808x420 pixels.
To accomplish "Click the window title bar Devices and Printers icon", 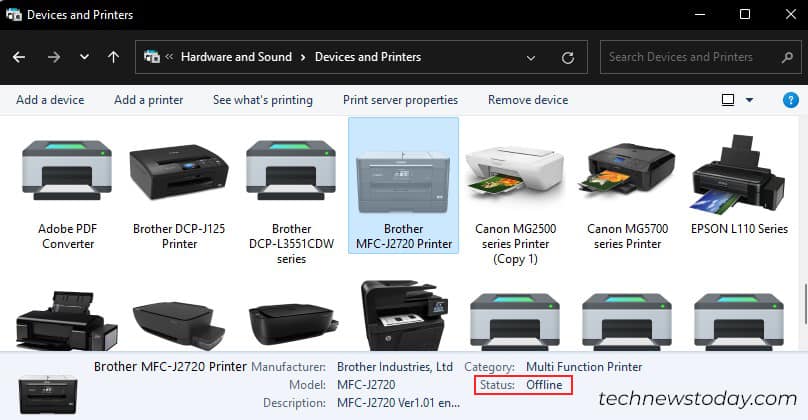I will click(14, 14).
